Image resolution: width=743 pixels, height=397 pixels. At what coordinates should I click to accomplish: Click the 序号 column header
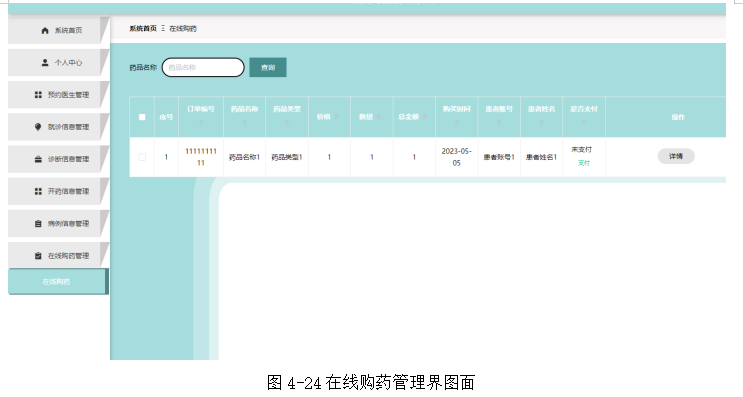166,117
